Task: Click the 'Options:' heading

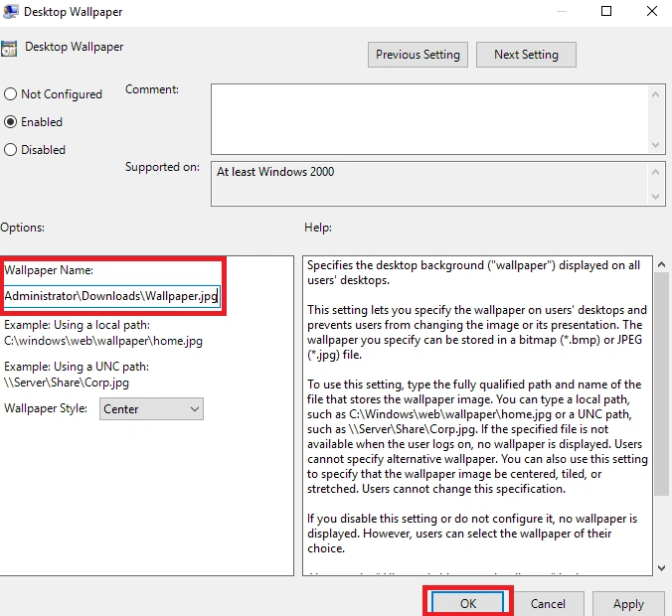Action: click(x=22, y=228)
